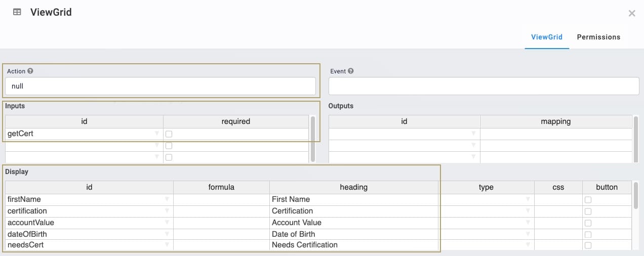Image resolution: width=644 pixels, height=256 pixels.
Task: Open the dateOfBirth display id dropdown
Action: pyautogui.click(x=167, y=234)
